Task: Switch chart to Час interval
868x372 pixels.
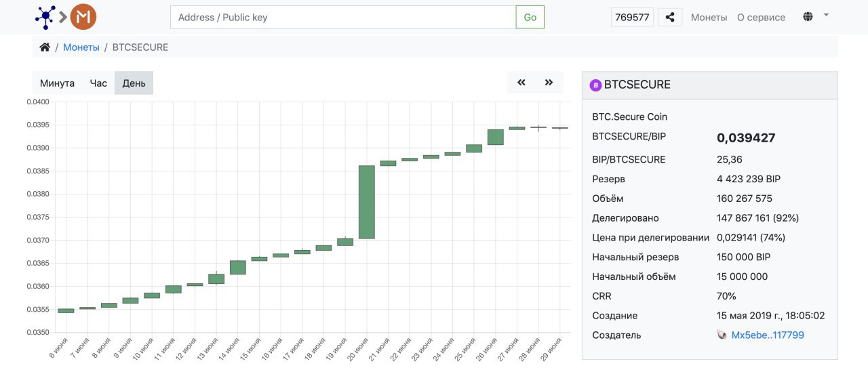Action: (x=98, y=83)
